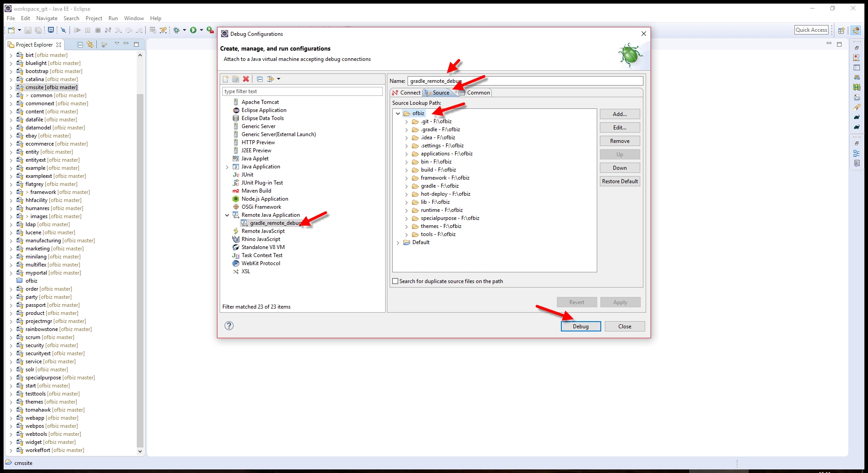The image size is (868, 473).
Task: Click the Run Last Tool icon
Action: (210, 30)
